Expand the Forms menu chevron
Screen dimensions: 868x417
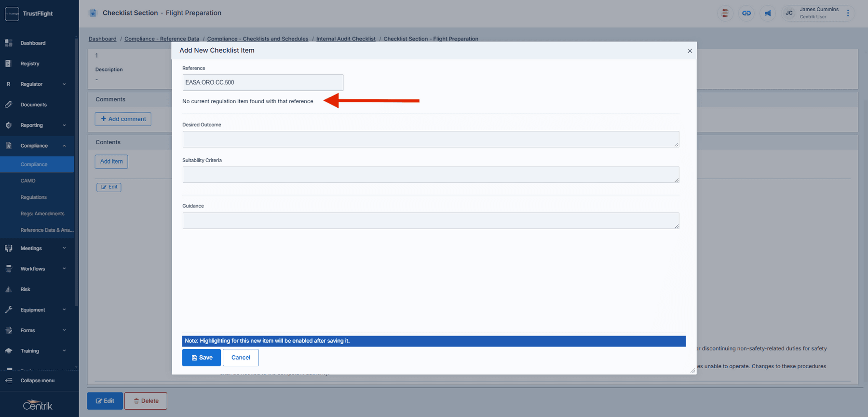coord(64,331)
